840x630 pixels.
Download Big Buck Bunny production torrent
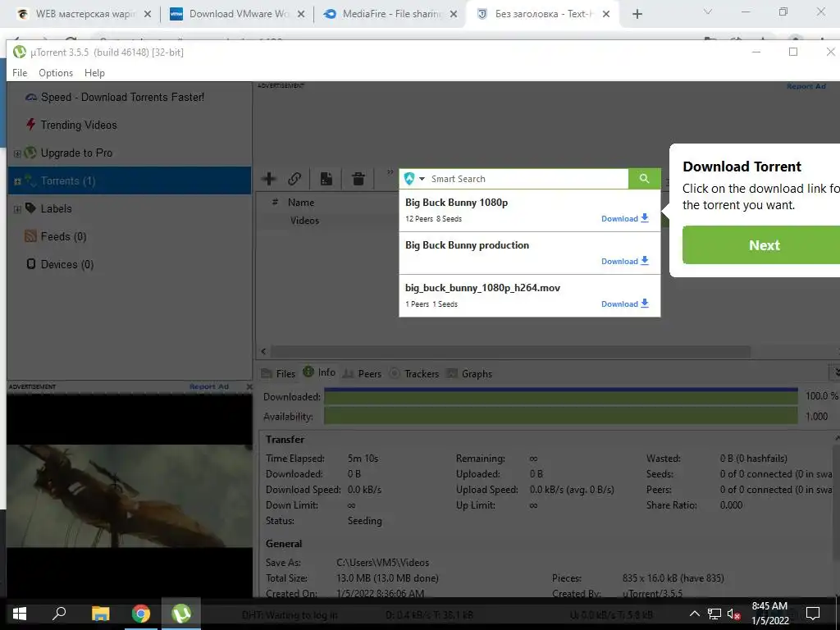point(624,261)
